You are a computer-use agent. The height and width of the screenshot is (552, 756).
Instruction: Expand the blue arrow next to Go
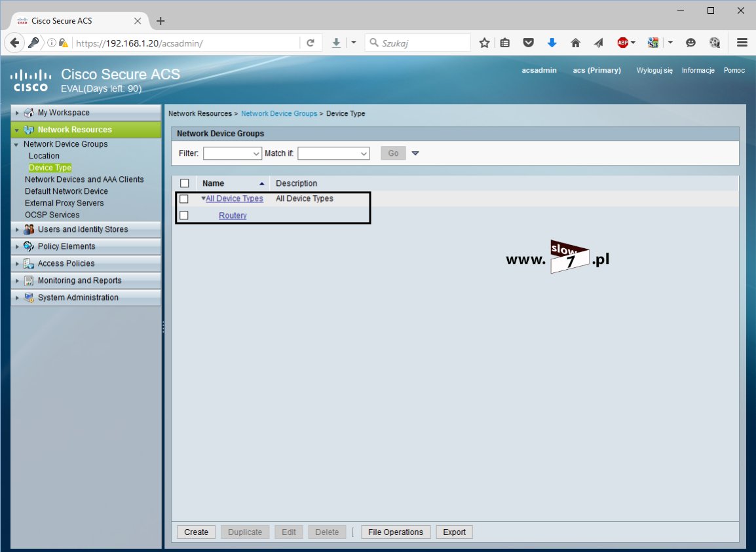(x=415, y=153)
